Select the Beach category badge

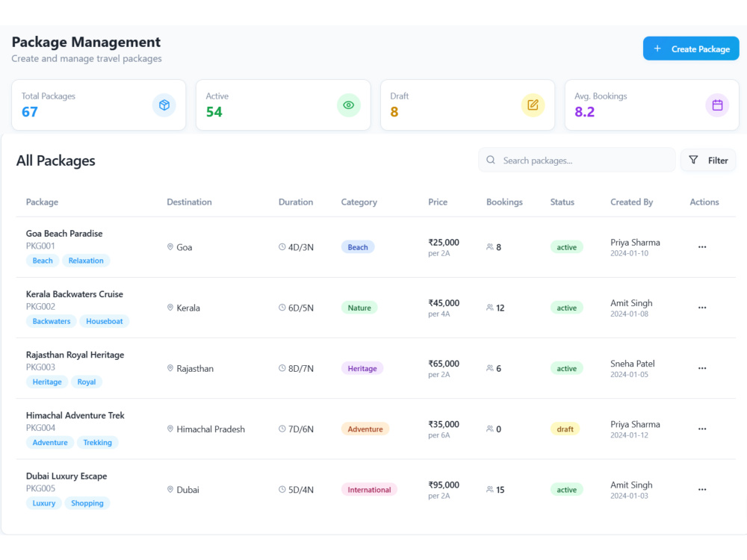pyautogui.click(x=358, y=247)
